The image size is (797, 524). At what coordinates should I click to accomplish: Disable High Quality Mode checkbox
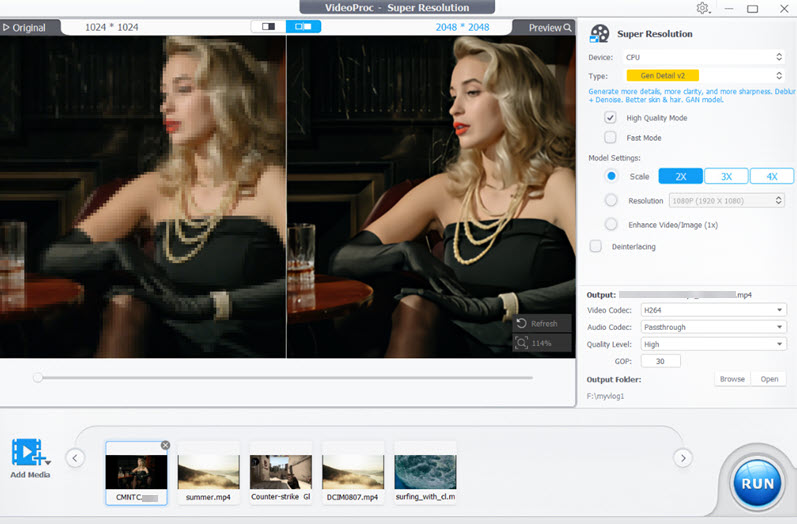pyautogui.click(x=610, y=118)
